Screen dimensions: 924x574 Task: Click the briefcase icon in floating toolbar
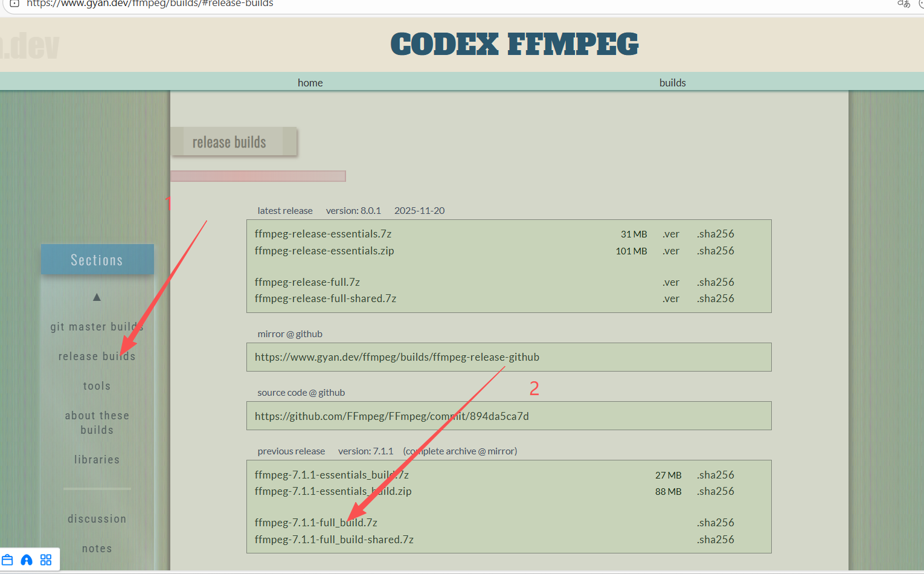7,559
